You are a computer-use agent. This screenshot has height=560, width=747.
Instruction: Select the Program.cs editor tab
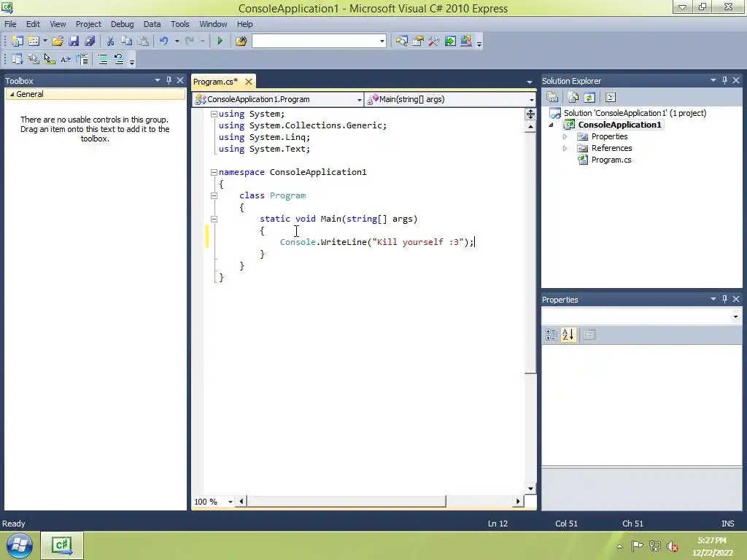click(216, 82)
